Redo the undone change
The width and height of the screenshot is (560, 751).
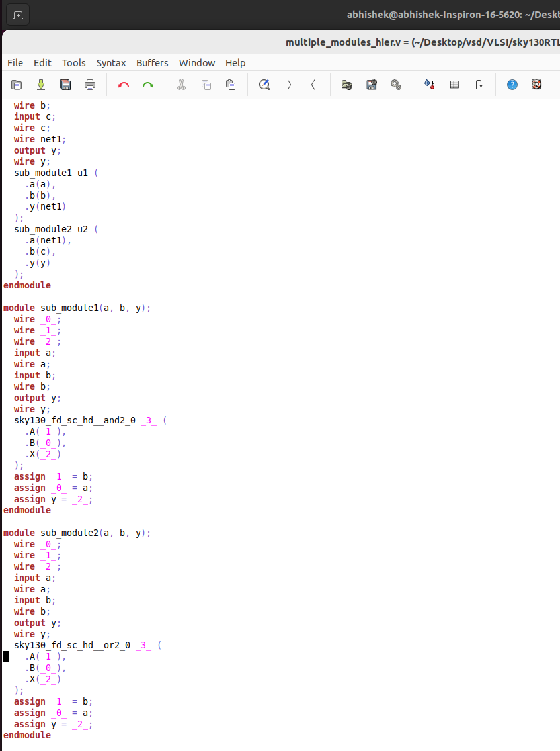tap(147, 85)
